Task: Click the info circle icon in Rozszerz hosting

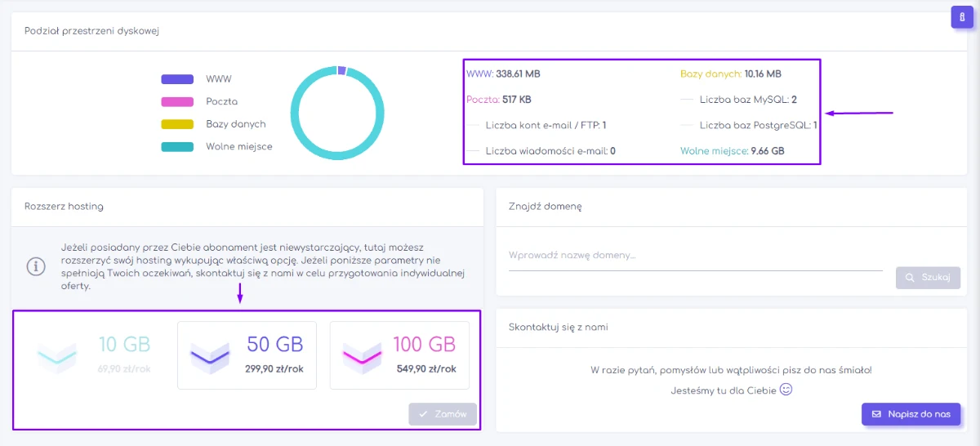Action: tap(35, 266)
